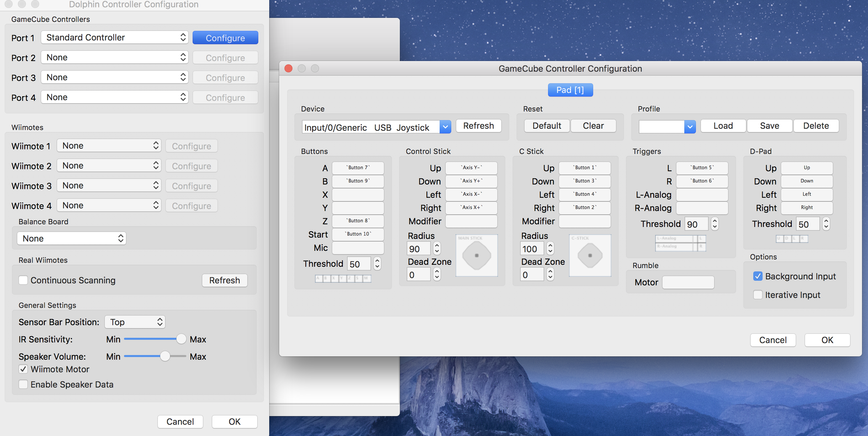This screenshot has height=436, width=868.
Task: Click Control Stick Right mapping 'Axis X+'
Action: pyautogui.click(x=471, y=208)
